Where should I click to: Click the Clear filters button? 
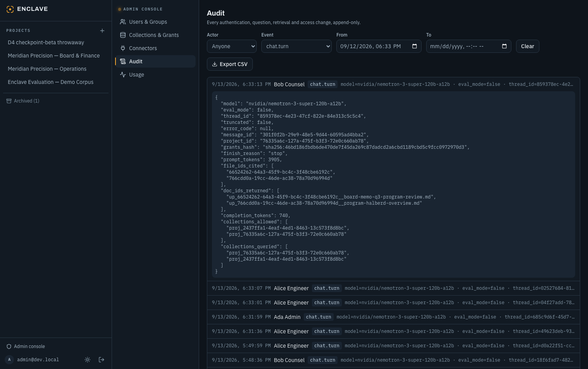pos(527,46)
